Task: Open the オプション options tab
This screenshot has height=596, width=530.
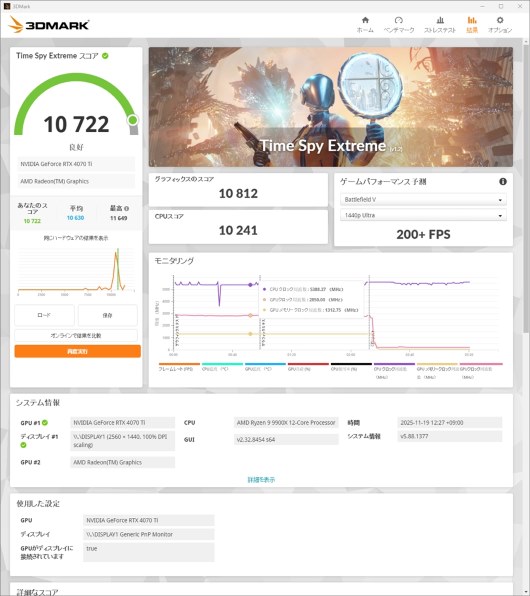Action: coord(500,25)
